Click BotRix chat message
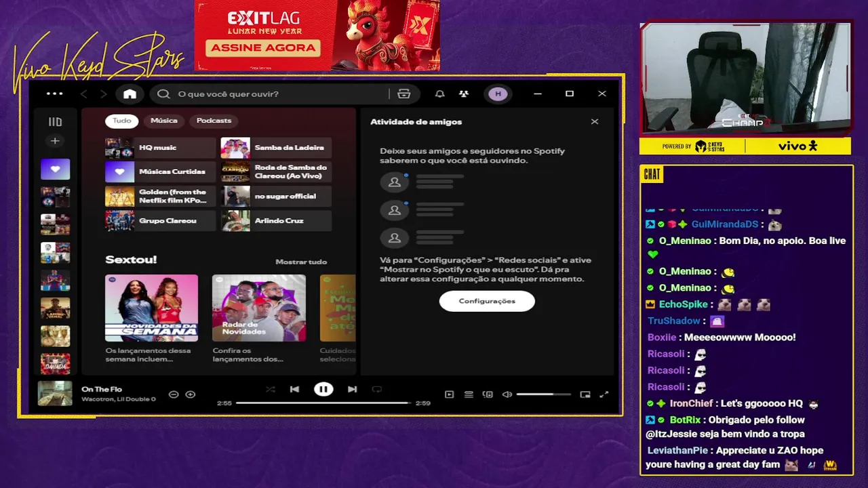 pyautogui.click(x=726, y=427)
